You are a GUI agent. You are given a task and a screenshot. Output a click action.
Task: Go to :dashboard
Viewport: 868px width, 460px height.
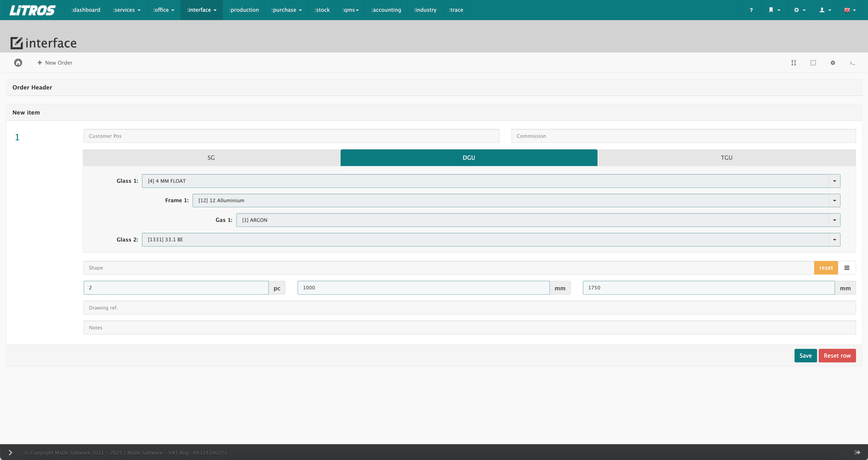(x=86, y=10)
